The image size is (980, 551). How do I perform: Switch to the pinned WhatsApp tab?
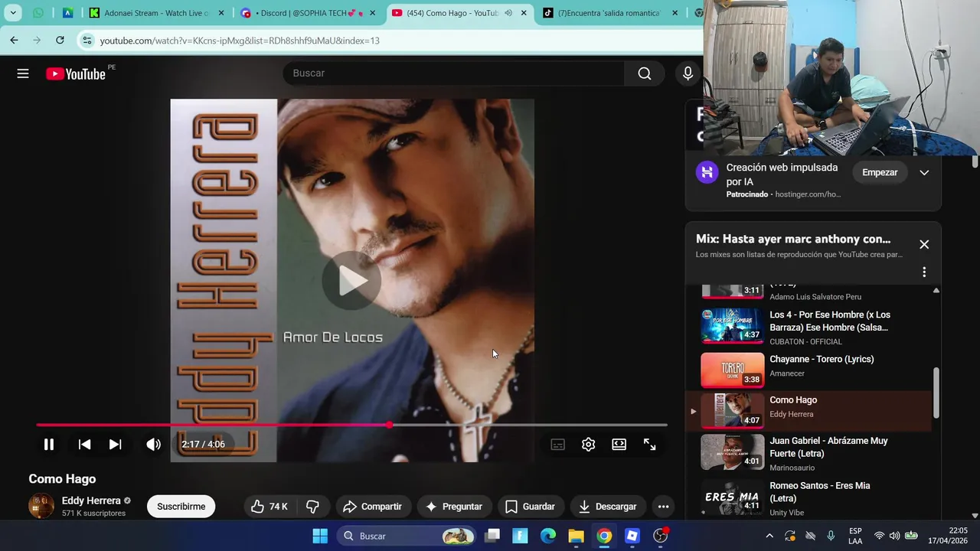point(38,13)
